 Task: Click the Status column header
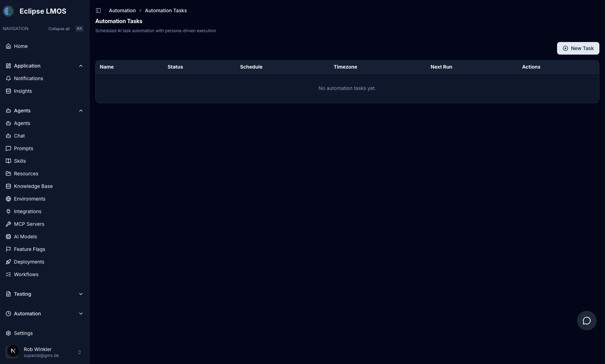[175, 67]
